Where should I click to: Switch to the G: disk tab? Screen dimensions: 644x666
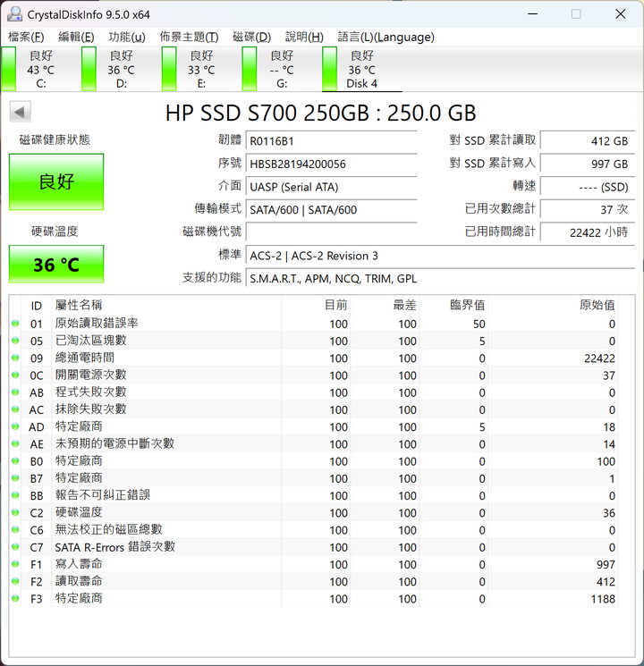pyautogui.click(x=282, y=69)
